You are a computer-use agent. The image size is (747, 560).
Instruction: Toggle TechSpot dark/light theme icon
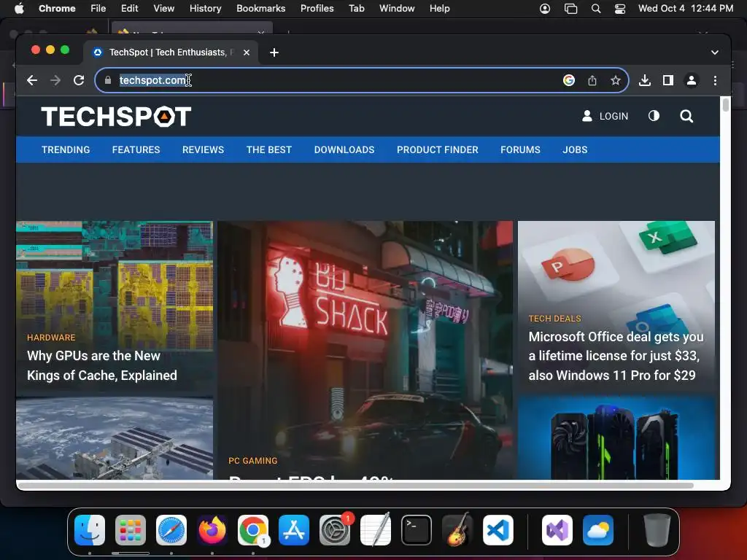[x=654, y=116]
